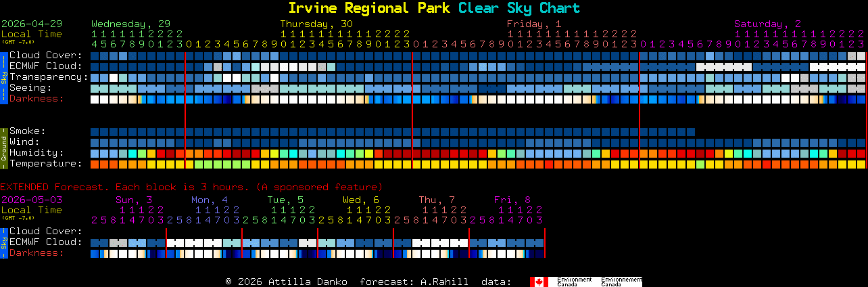Click the Local Time label in the extended forecast

(32, 210)
